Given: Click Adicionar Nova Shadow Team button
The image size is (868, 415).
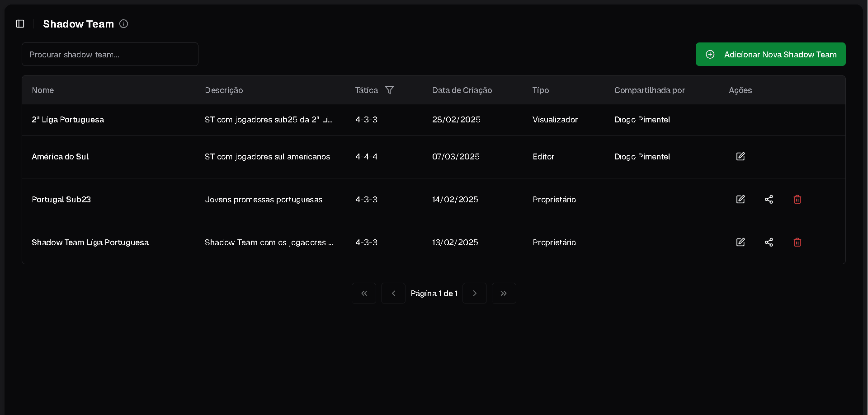Looking at the screenshot, I should click(770, 55).
